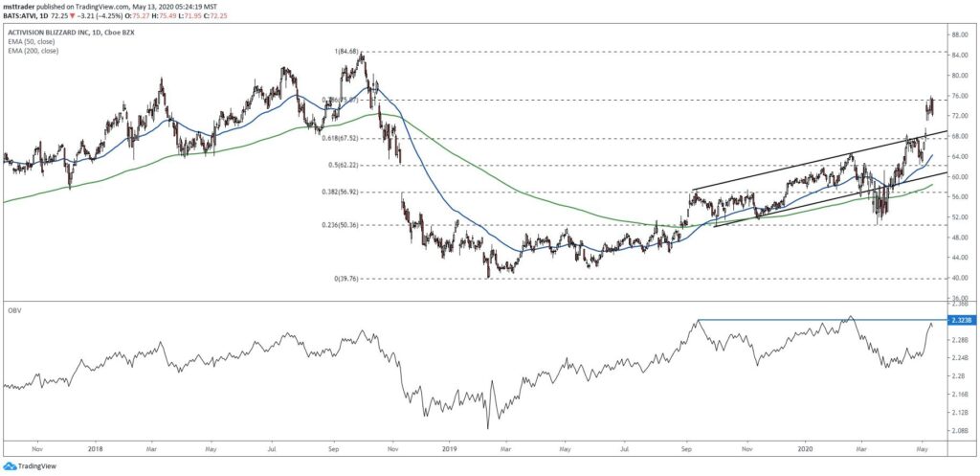
Task: Click the '84.00' price axis label
Action: coord(959,55)
